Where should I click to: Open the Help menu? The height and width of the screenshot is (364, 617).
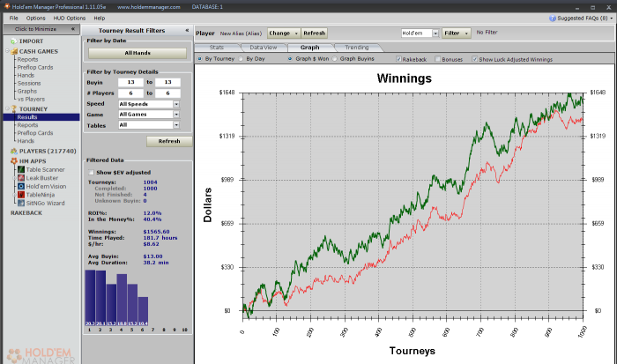[99, 19]
